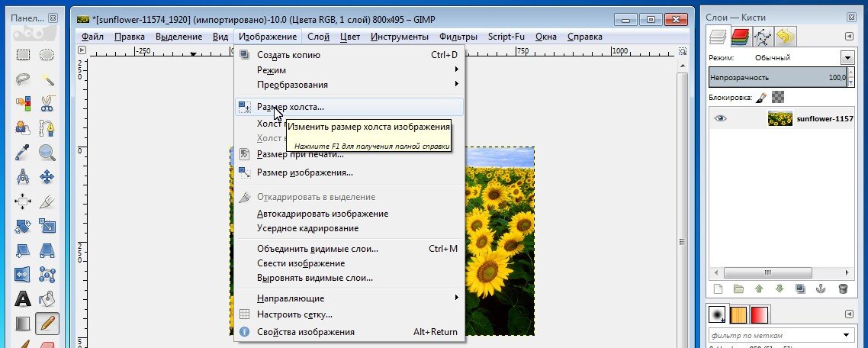Select the Move tool
The width and height of the screenshot is (868, 348).
(47, 177)
